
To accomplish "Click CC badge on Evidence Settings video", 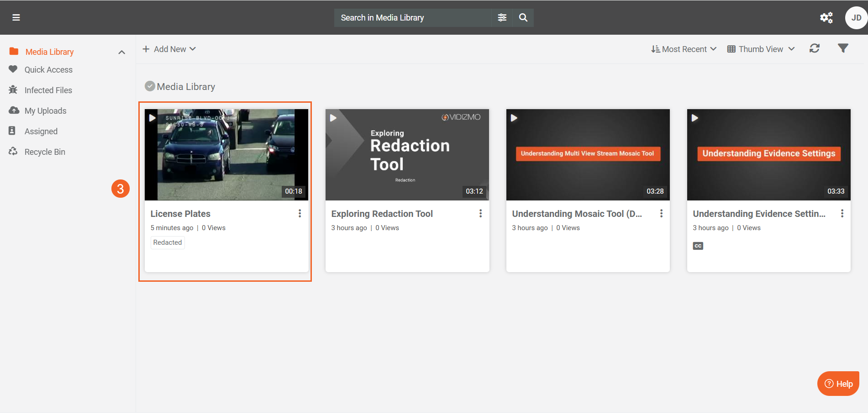I will tap(698, 246).
